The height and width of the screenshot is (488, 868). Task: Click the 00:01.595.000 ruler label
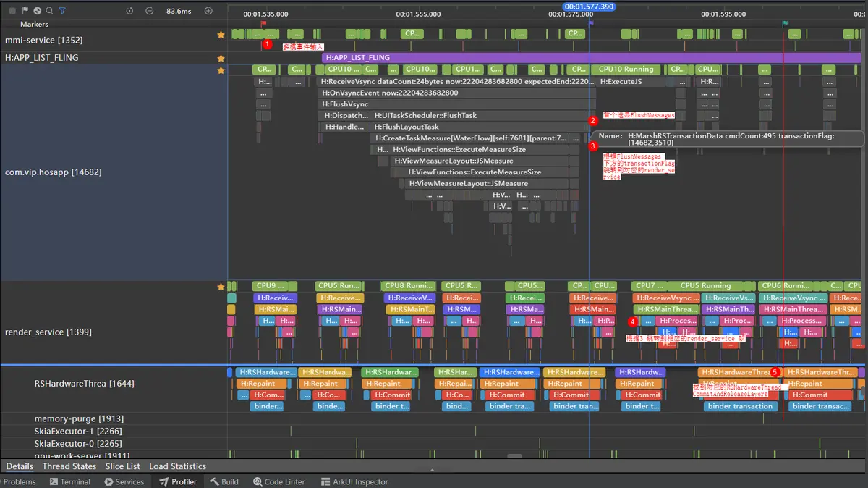click(x=723, y=14)
